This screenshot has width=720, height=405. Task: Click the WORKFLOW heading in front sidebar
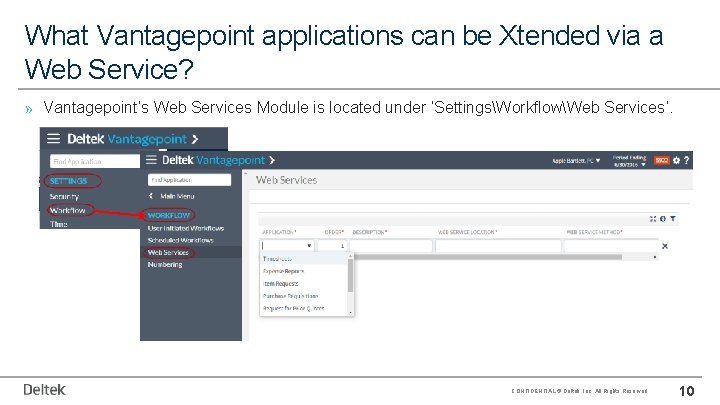pyautogui.click(x=169, y=215)
